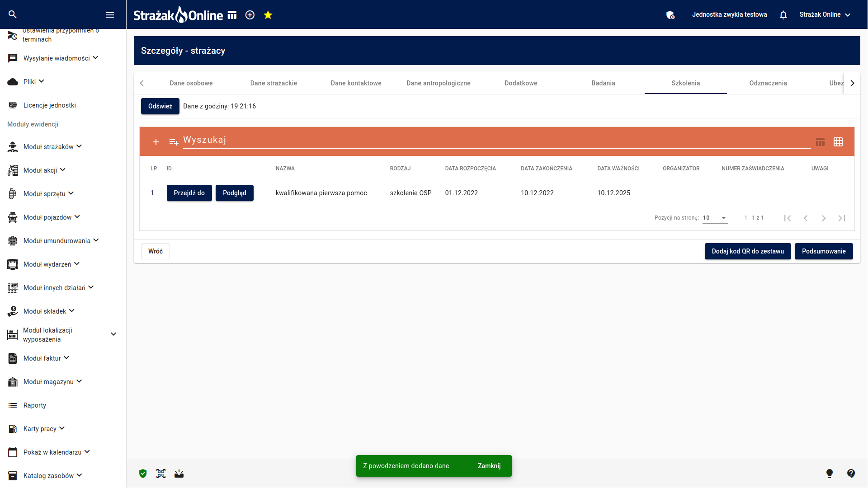The width and height of the screenshot is (868, 488).
Task: Click Dodaj kod QR do zestawu
Action: [x=748, y=251]
